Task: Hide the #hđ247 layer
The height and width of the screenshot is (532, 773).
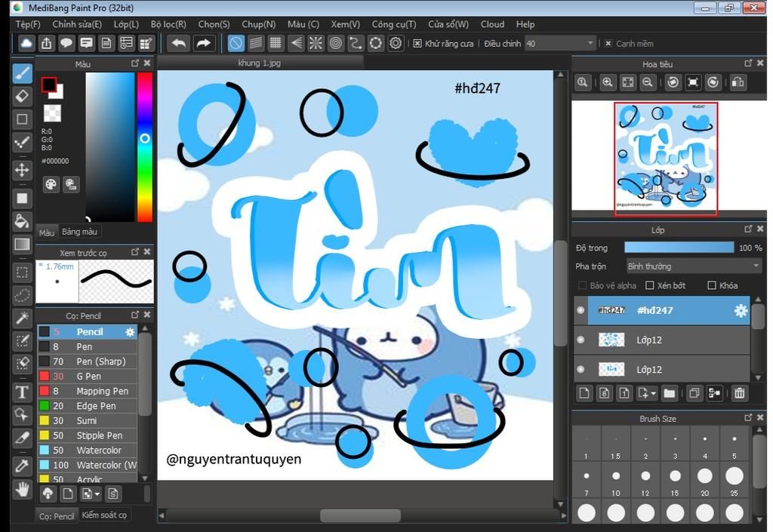Action: 581,310
